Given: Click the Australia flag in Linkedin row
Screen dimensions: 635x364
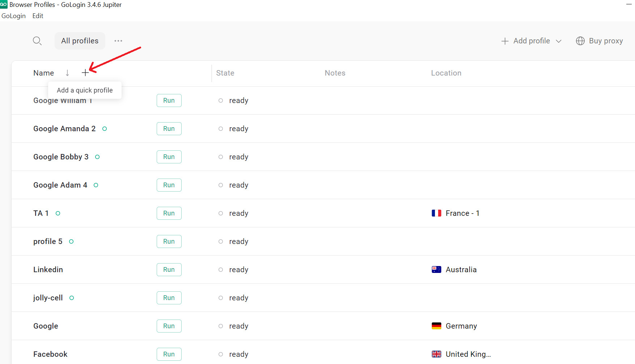Looking at the screenshot, I should click(436, 270).
